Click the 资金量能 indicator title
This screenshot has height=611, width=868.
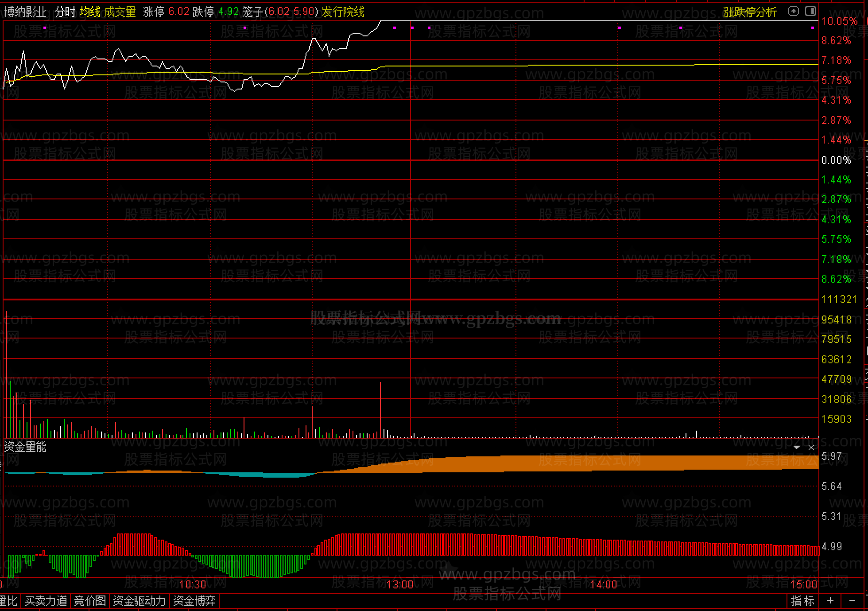[25, 447]
